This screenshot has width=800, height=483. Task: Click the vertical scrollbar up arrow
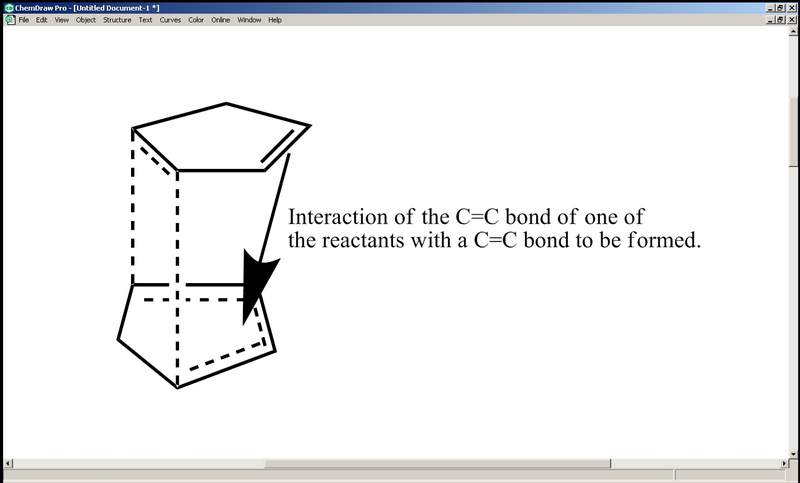[793, 31]
